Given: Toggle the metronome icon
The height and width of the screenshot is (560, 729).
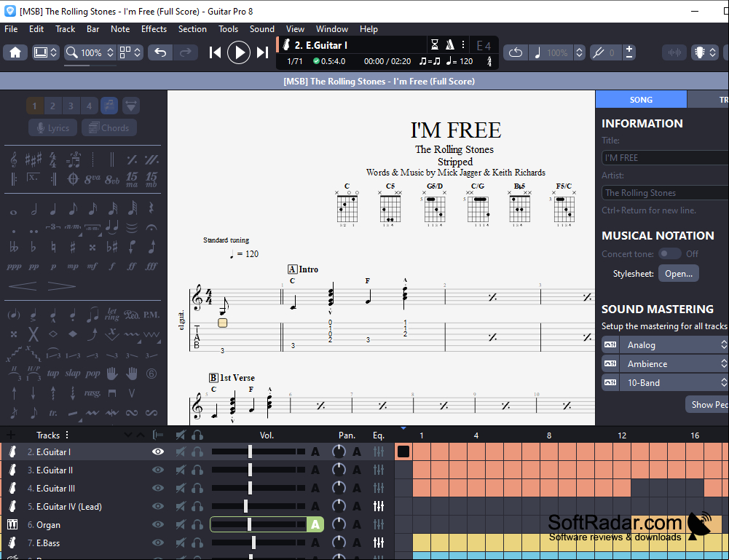Looking at the screenshot, I should coord(449,44).
